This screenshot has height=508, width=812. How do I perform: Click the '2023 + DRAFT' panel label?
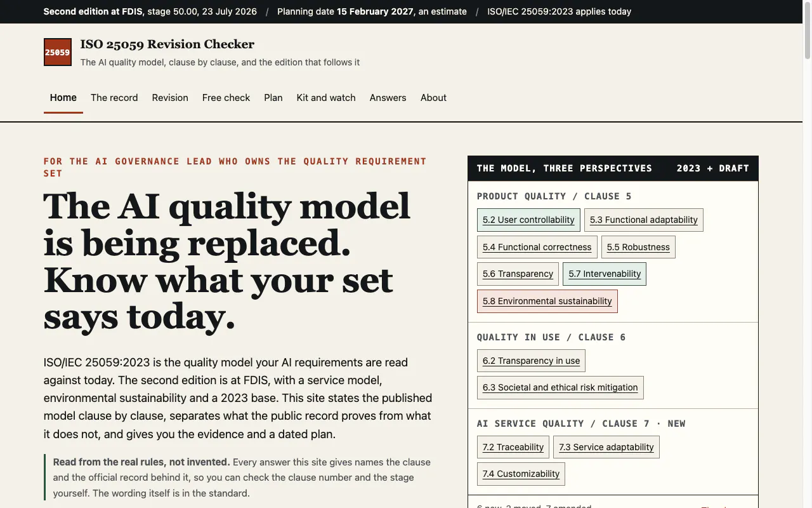pos(712,168)
